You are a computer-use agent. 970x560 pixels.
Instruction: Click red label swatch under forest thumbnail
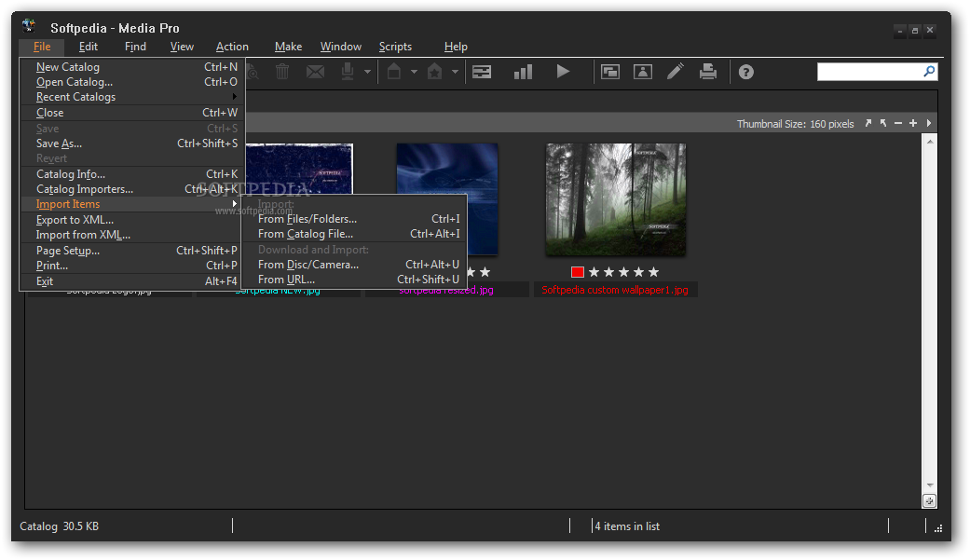click(x=578, y=272)
